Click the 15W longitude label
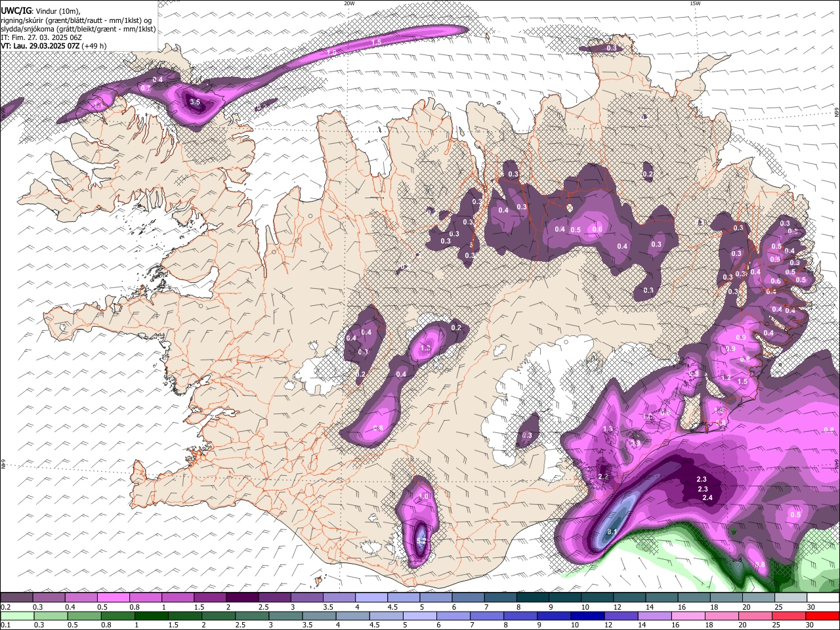Image resolution: width=840 pixels, height=630 pixels. point(695,3)
